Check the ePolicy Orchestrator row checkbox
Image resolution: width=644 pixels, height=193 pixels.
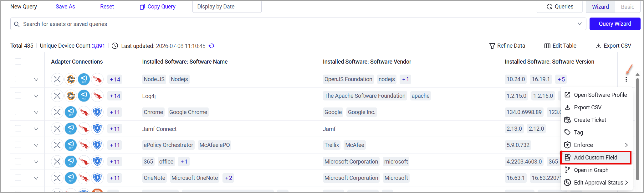(18, 145)
